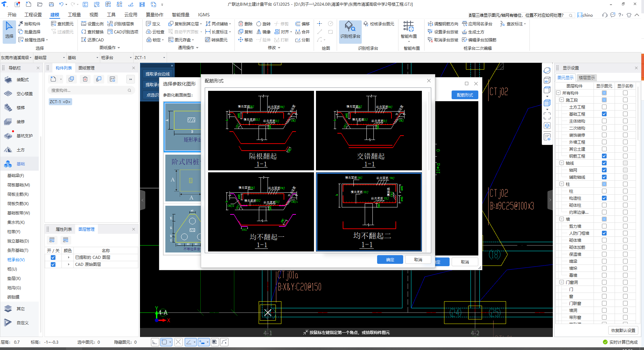Click the 查找图元 tool
644x350 pixels.
coord(62,24)
